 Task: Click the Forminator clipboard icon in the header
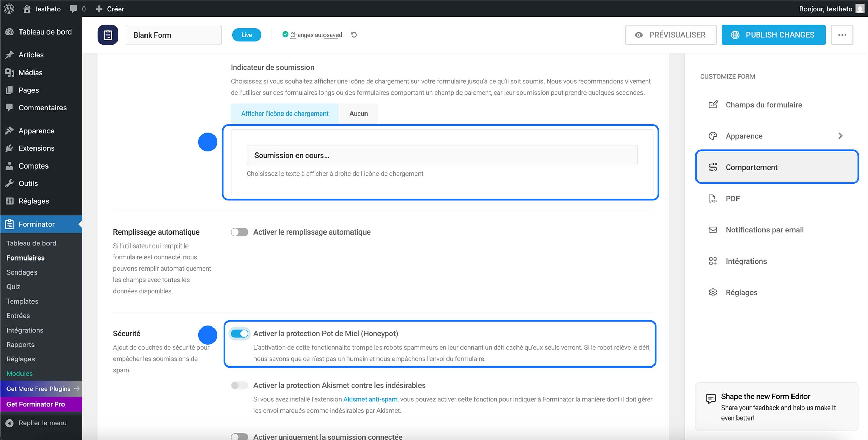(x=108, y=35)
